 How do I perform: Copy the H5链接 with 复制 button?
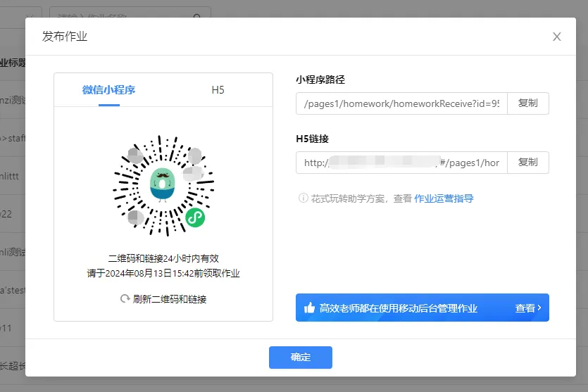tap(527, 163)
